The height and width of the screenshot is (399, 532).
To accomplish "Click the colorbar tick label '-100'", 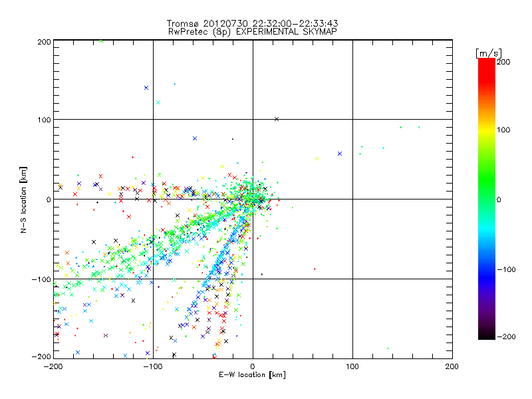I will (x=506, y=269).
